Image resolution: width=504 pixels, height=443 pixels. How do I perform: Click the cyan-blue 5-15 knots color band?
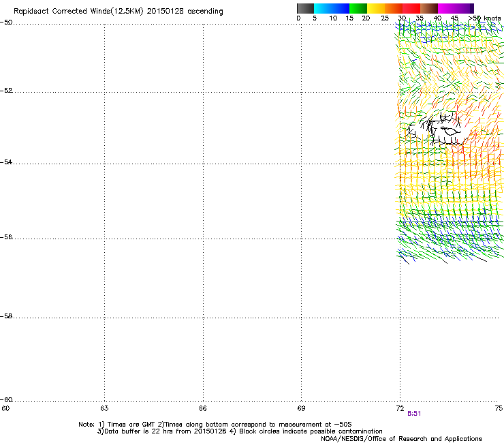click(332, 8)
